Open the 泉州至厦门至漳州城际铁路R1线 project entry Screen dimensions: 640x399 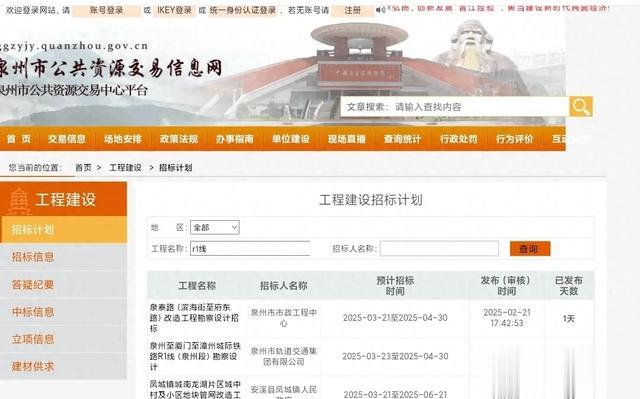point(195,356)
